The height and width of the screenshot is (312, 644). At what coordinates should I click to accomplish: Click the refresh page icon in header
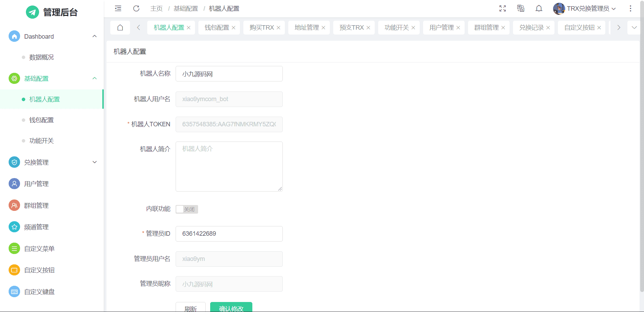[136, 9]
